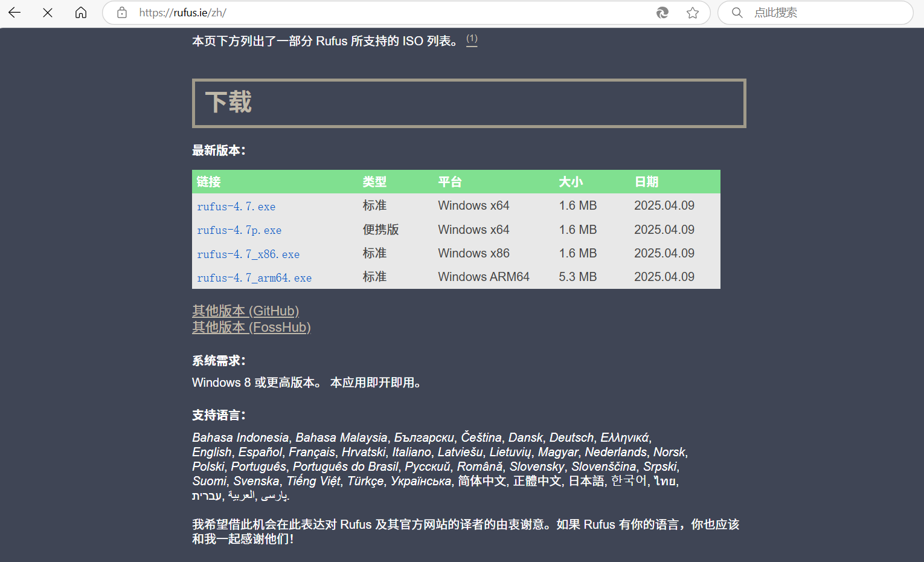Click the Windows ARM64 platform cell

(x=484, y=277)
